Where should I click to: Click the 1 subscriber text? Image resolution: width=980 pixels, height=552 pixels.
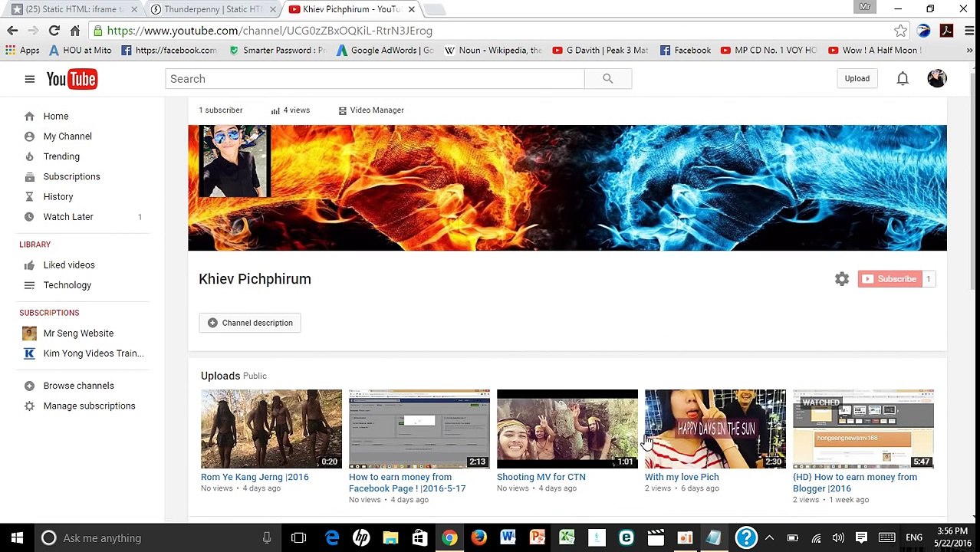221,110
